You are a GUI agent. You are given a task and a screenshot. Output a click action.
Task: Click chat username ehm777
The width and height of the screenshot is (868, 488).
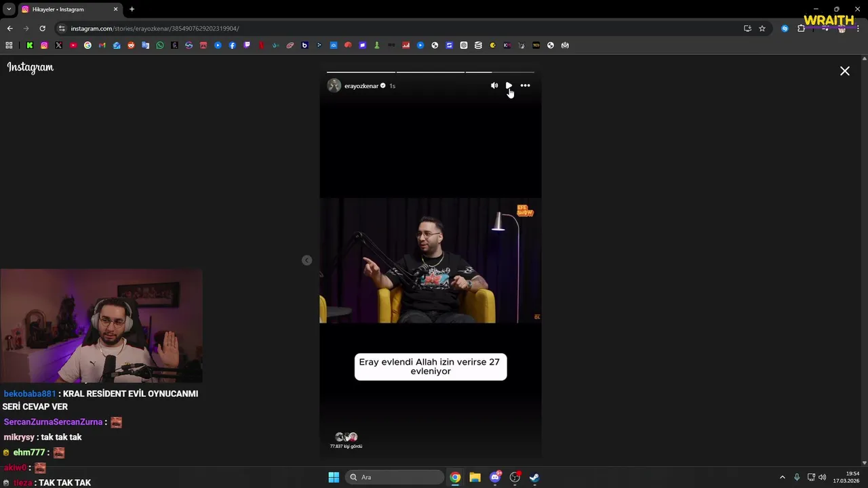[x=28, y=453]
